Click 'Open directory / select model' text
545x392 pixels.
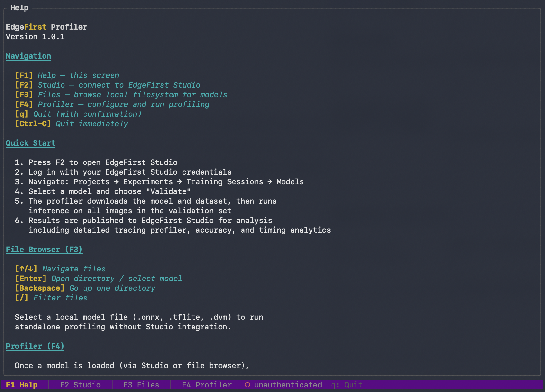[x=117, y=279]
